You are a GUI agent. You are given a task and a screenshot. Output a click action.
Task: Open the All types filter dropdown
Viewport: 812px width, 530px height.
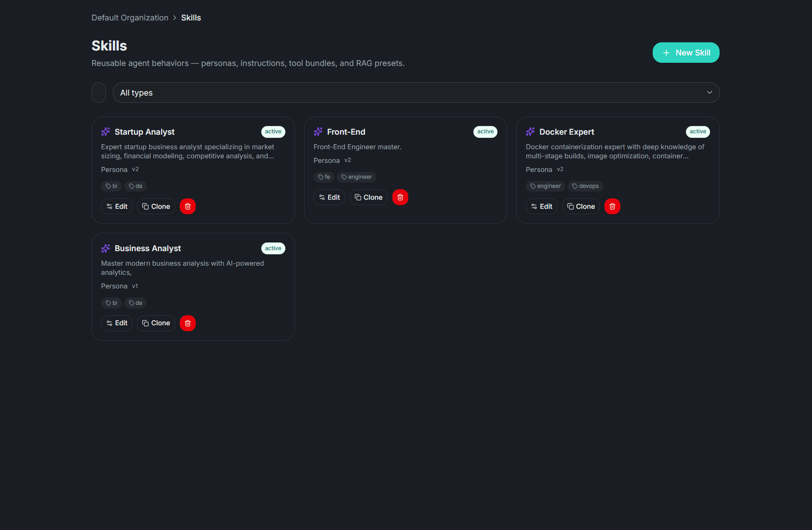(x=416, y=92)
